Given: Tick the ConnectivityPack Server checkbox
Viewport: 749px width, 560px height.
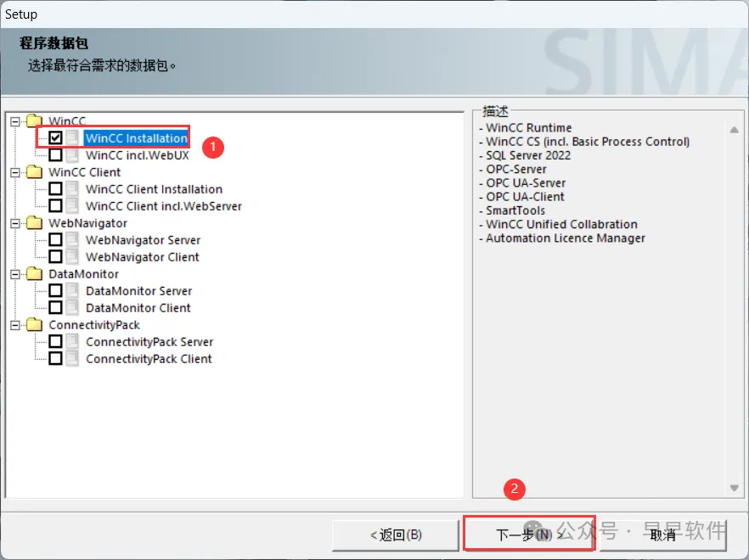Looking at the screenshot, I should (55, 341).
